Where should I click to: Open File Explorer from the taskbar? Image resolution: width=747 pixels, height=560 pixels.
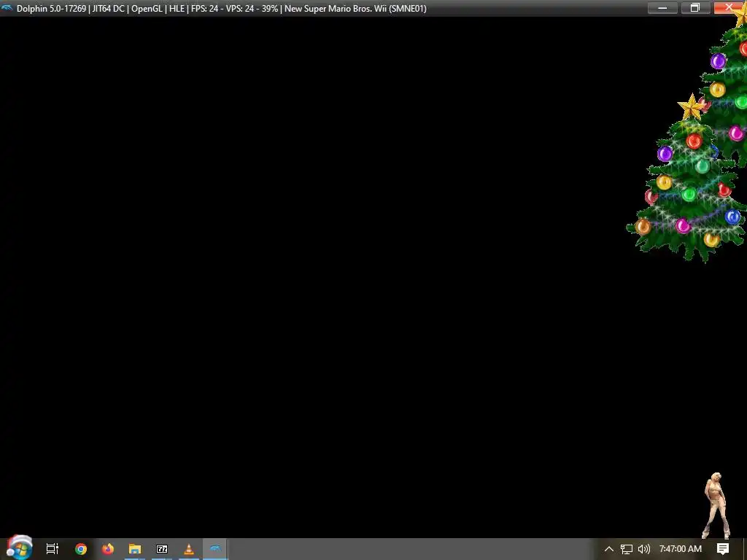tap(135, 549)
